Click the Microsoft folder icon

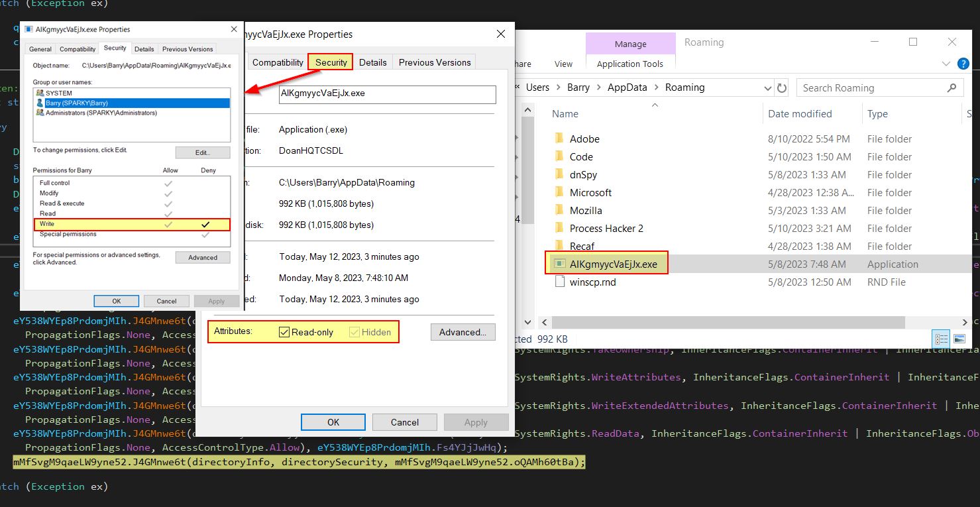(558, 193)
